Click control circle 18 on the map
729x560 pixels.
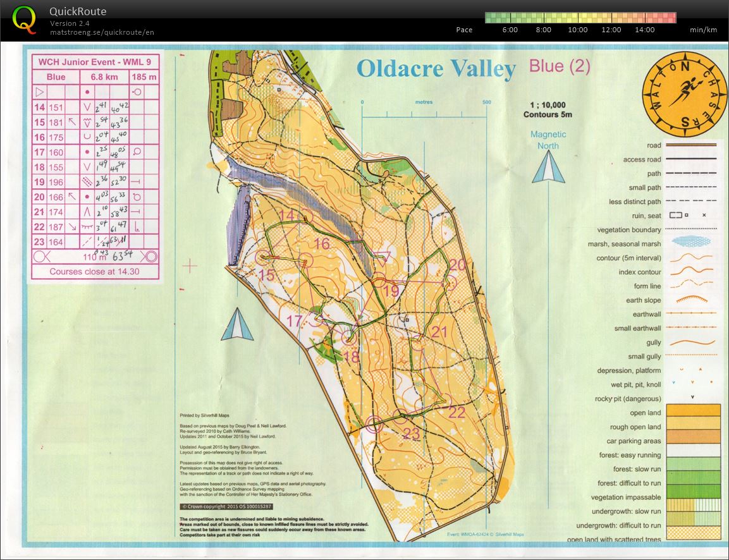(349, 338)
